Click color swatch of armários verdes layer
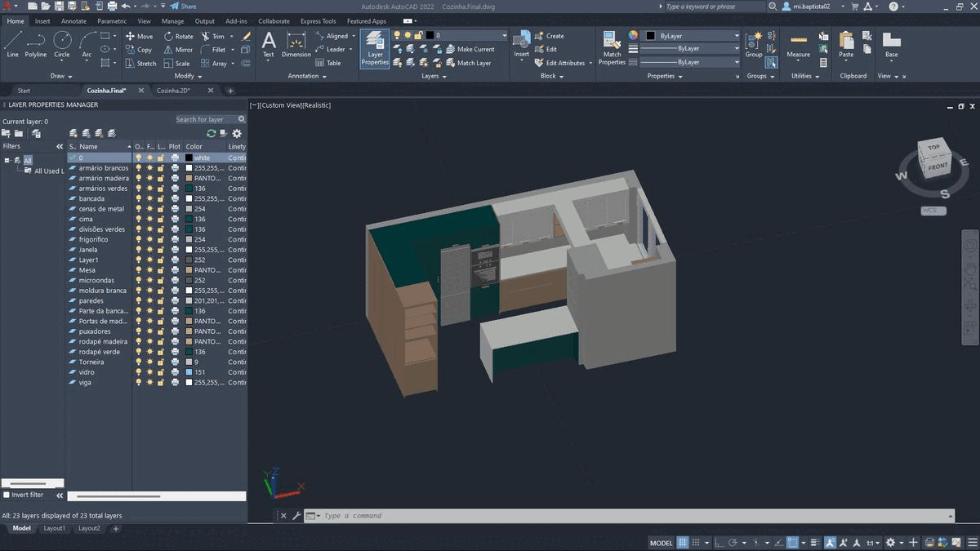The image size is (980, 551). [x=189, y=189]
